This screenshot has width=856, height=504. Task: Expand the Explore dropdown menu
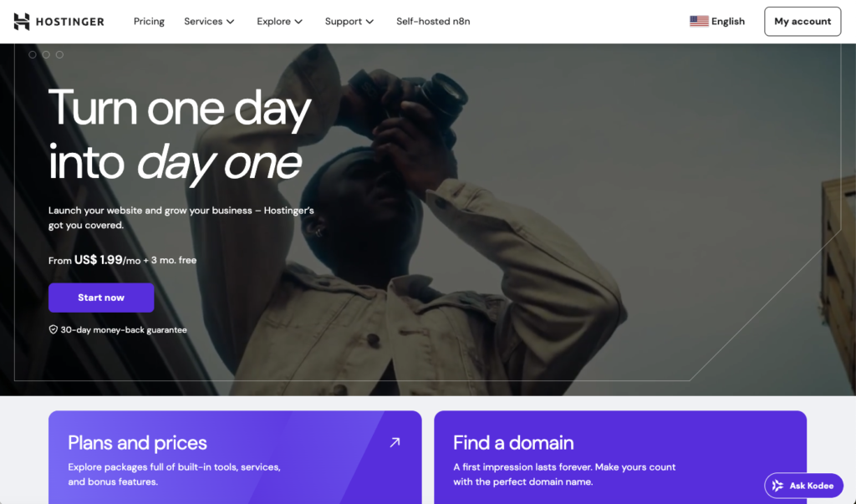279,21
